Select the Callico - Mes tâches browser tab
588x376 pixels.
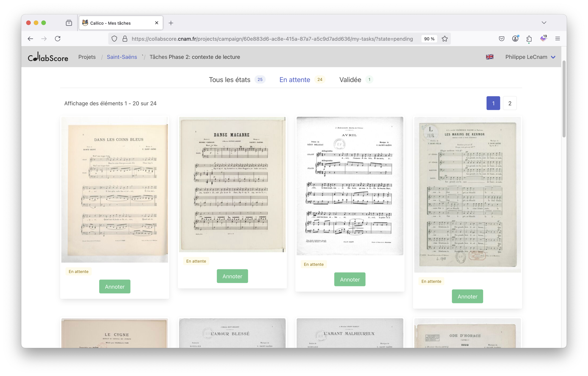pyautogui.click(x=121, y=23)
